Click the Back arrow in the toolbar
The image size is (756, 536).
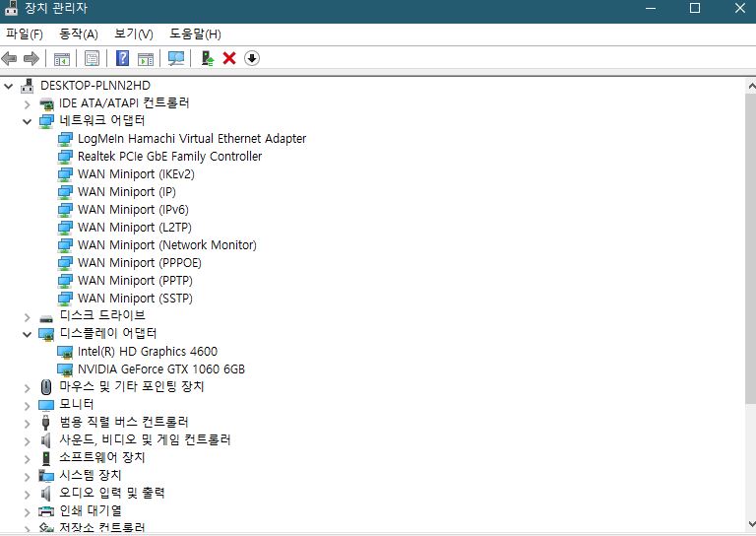point(10,58)
